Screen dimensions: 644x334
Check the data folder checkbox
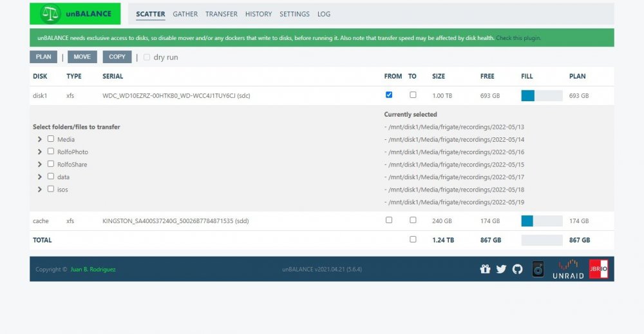50,176
